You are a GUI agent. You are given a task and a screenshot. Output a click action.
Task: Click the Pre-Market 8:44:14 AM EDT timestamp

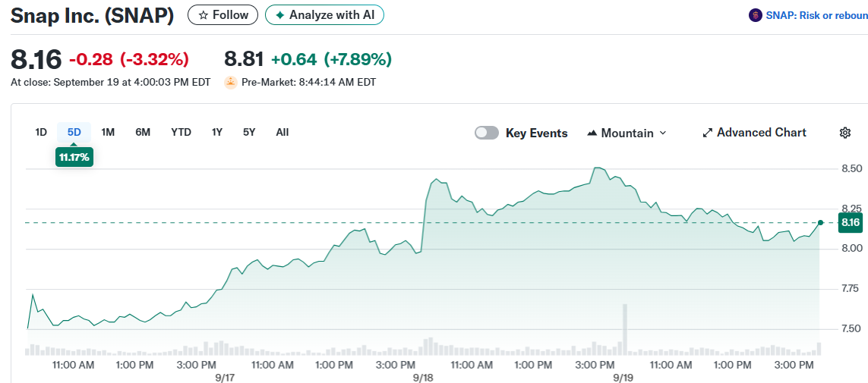click(308, 83)
